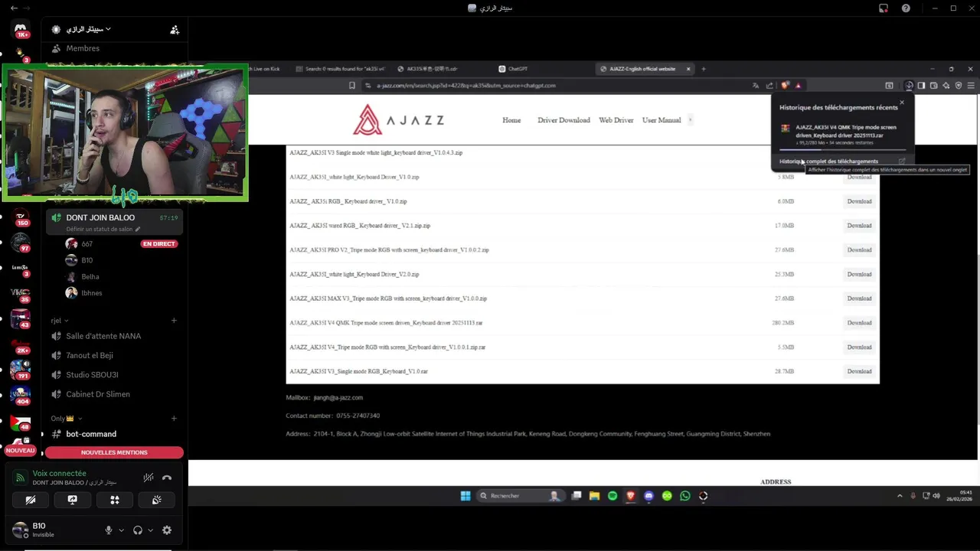Image resolution: width=980 pixels, height=551 pixels.
Task: Open the server icon with badge 43
Action: [x=21, y=318]
